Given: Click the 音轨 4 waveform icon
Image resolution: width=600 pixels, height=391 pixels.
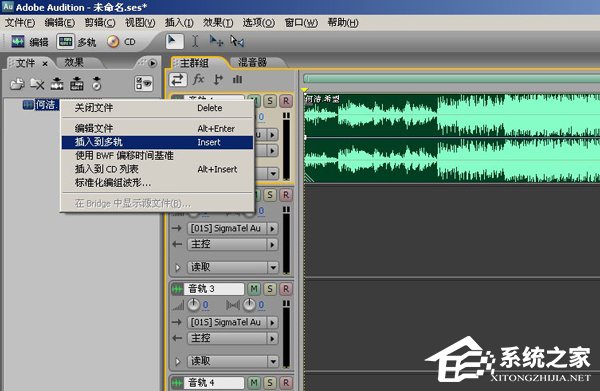Looking at the screenshot, I should (177, 383).
